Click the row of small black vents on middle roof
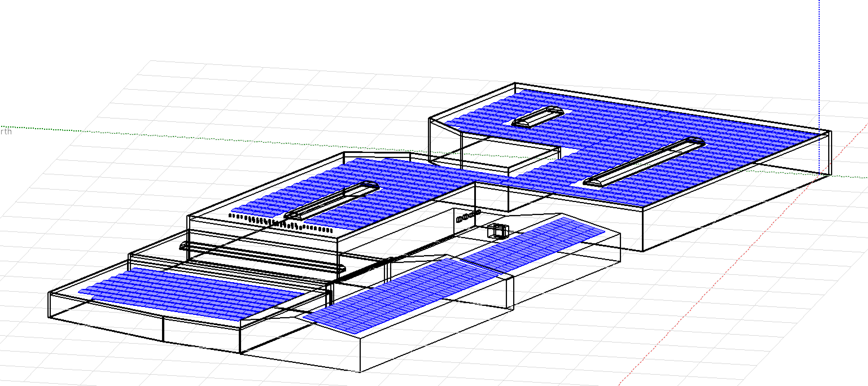Viewport: 868px width, 386px height. tap(281, 223)
